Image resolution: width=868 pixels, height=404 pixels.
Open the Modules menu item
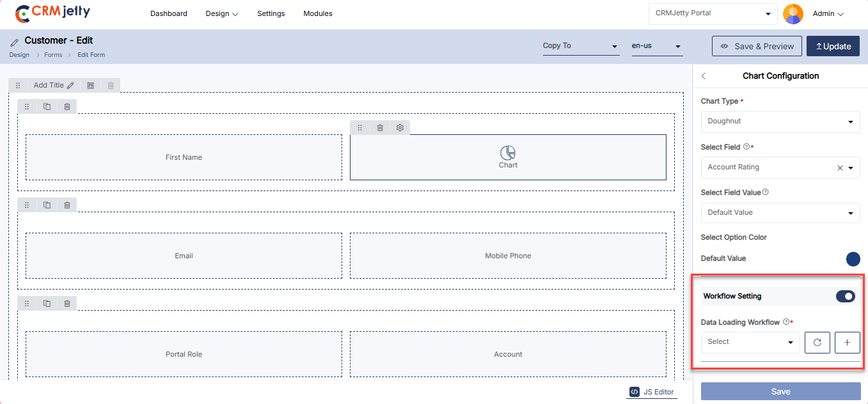pos(317,13)
